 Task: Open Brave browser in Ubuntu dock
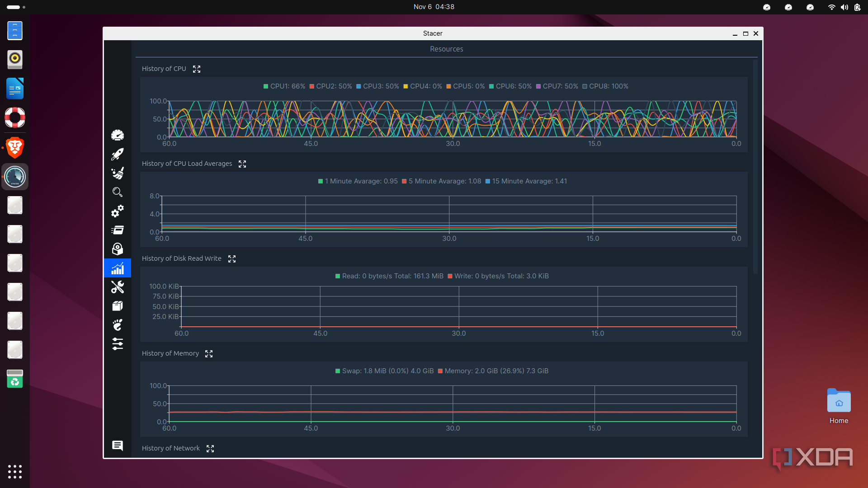[15, 147]
